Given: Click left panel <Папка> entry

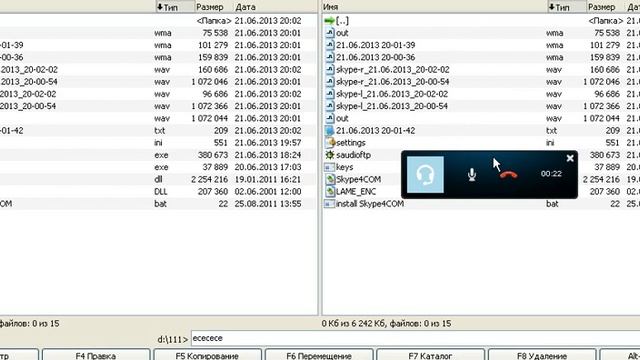Looking at the screenshot, I should point(213,21).
